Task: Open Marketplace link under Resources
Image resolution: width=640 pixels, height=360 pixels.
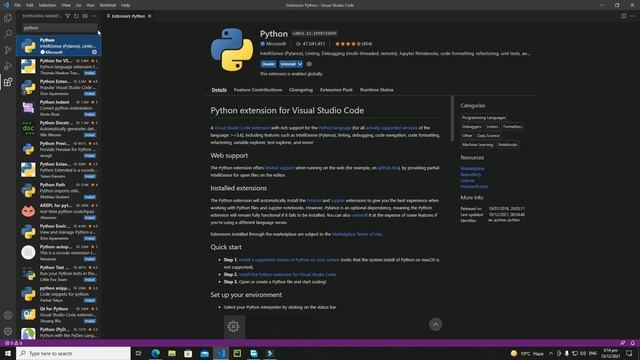Action: [x=472, y=169]
